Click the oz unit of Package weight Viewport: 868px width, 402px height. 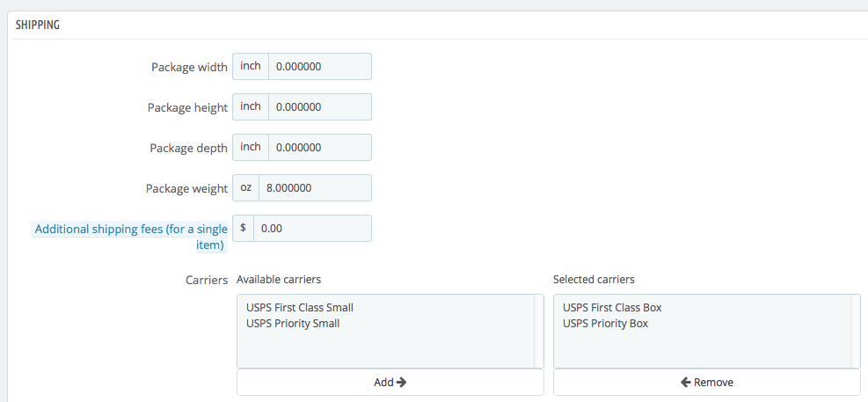coord(245,187)
